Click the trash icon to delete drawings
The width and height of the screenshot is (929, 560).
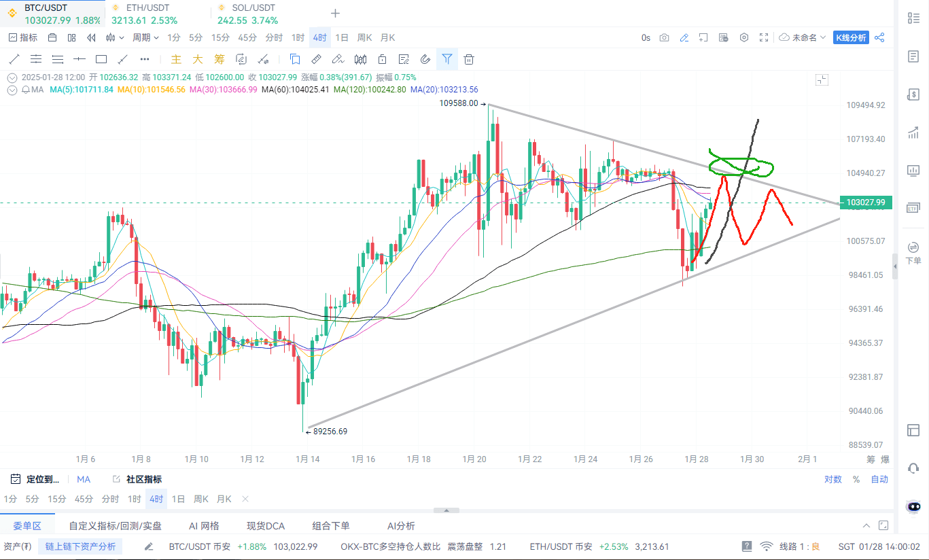point(469,59)
